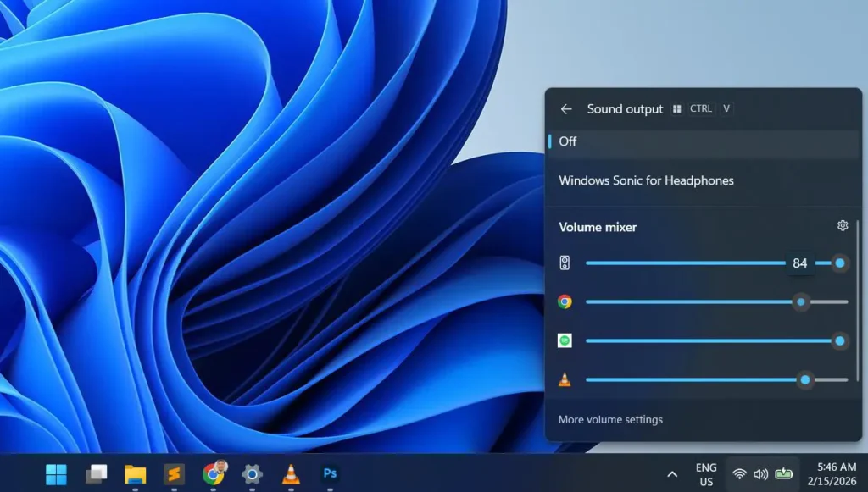868x492 pixels.
Task: Open VLC media player from the taskbar
Action: [291, 474]
